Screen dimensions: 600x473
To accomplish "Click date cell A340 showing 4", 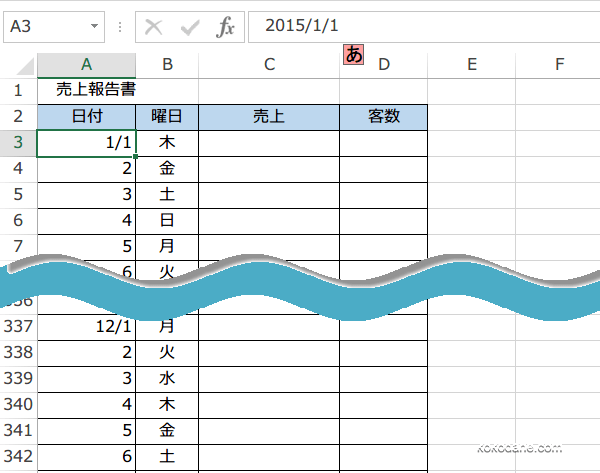I will [86, 405].
